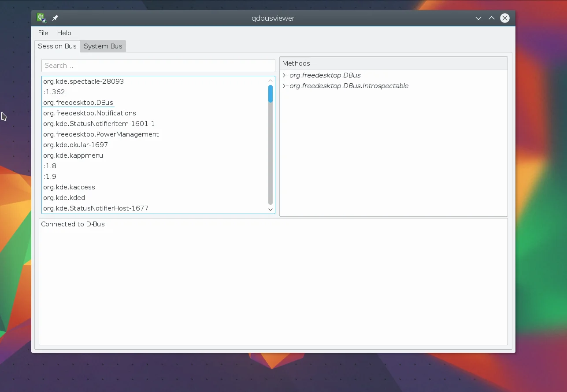The width and height of the screenshot is (567, 392).
Task: Maximize window using the up chevron icon
Action: [491, 18]
